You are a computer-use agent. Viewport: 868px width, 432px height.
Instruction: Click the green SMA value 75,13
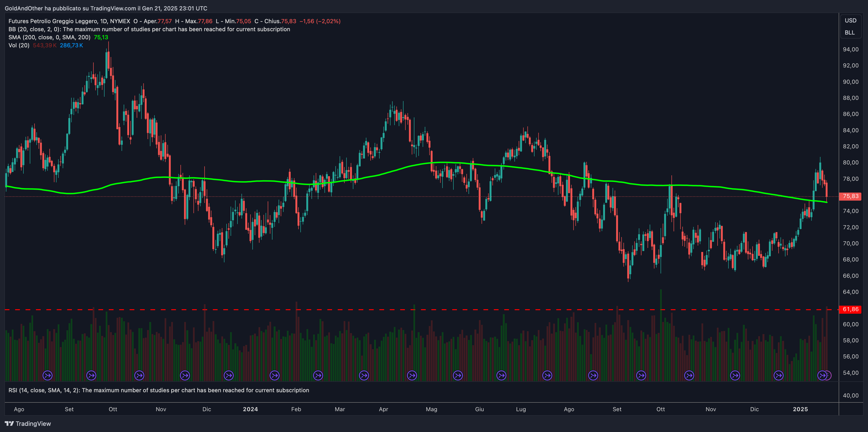pyautogui.click(x=101, y=37)
